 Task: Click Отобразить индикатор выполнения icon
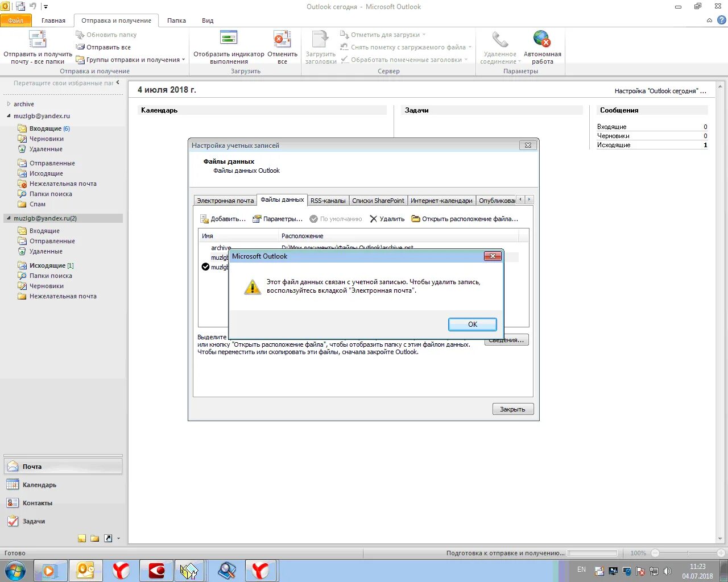coord(229,48)
